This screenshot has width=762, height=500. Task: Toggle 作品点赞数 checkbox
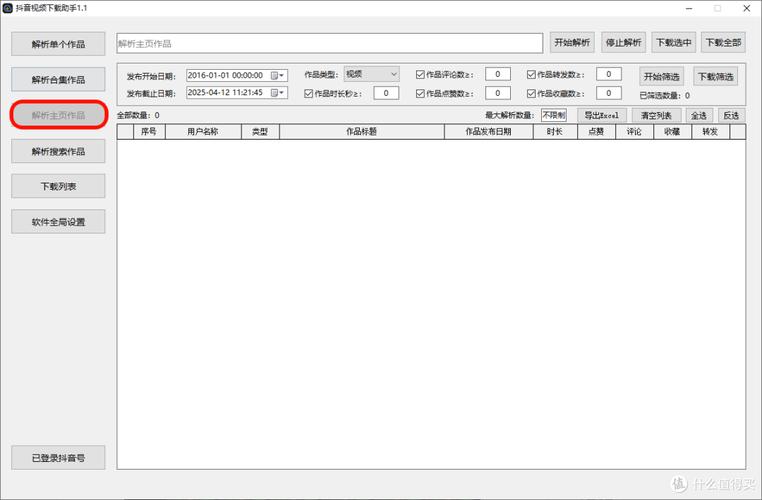pos(420,93)
